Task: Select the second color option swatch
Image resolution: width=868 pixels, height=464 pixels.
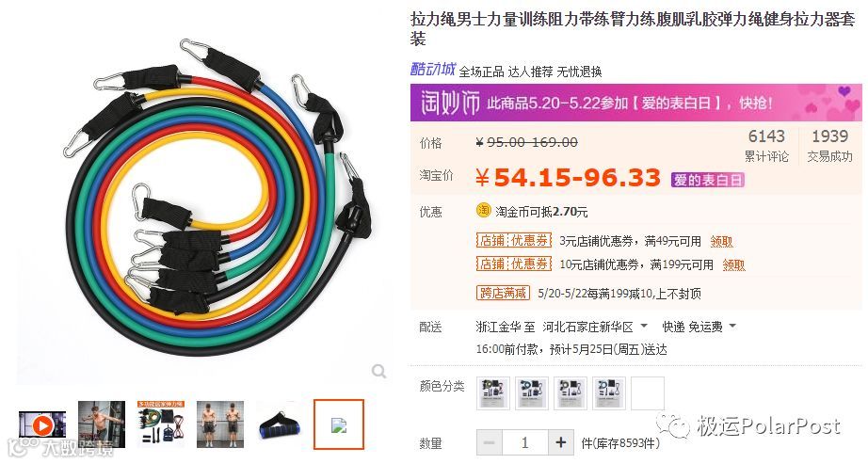Action: pyautogui.click(x=531, y=393)
